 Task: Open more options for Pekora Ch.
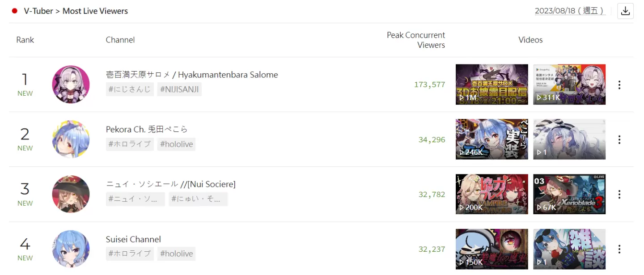pyautogui.click(x=619, y=140)
